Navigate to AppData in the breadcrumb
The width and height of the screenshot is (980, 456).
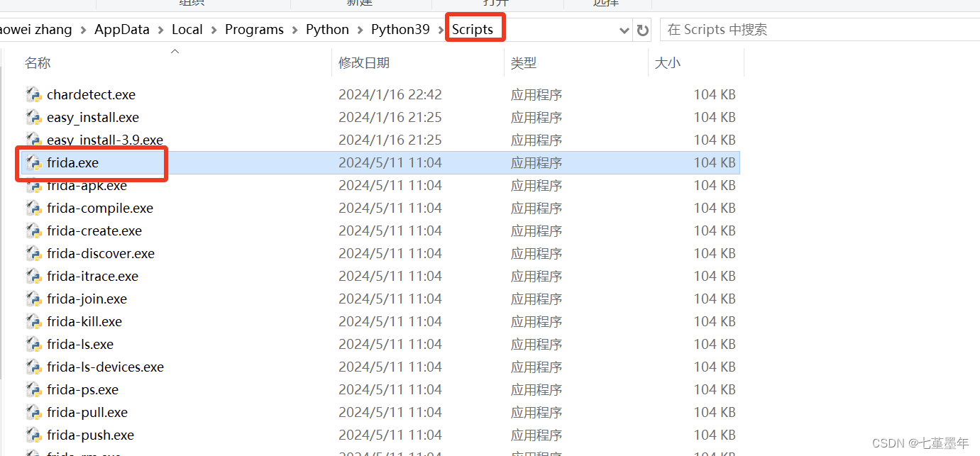[x=122, y=30]
